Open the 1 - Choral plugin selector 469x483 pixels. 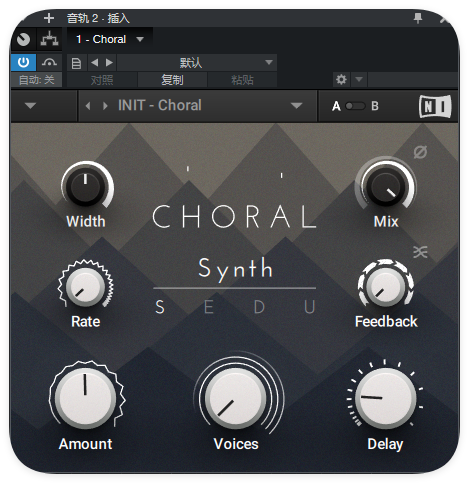click(x=110, y=39)
